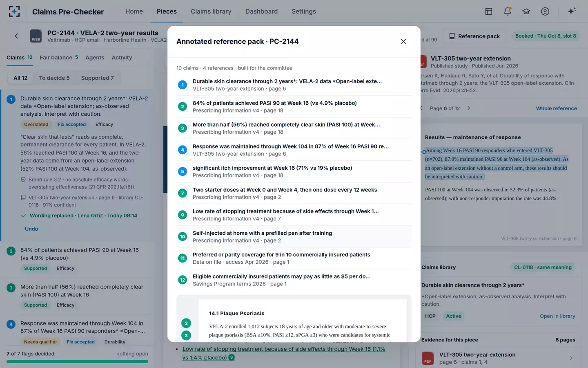Viewport: 588px width, 368px height.
Task: Click the Claims Pre-Checker logo icon
Action: (x=14, y=11)
